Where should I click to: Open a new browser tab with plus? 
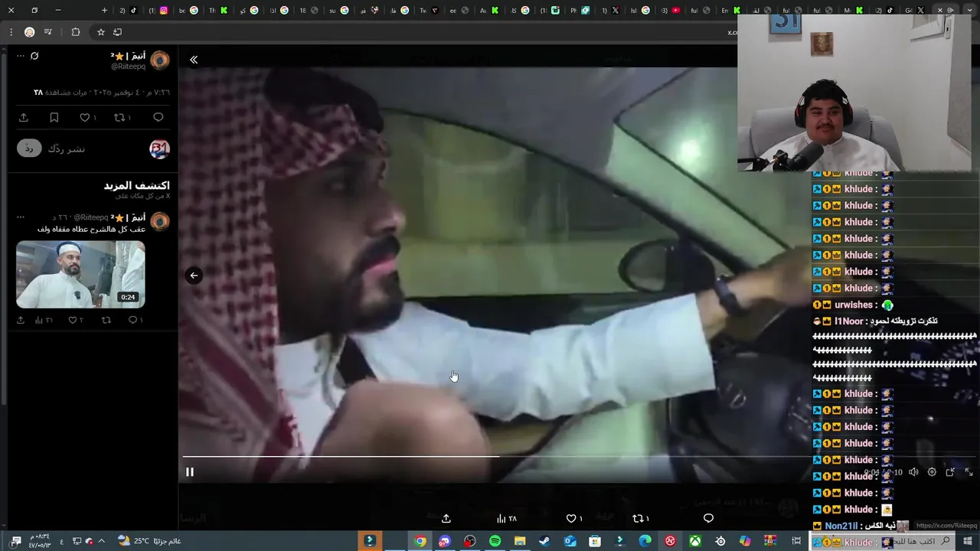point(104,11)
